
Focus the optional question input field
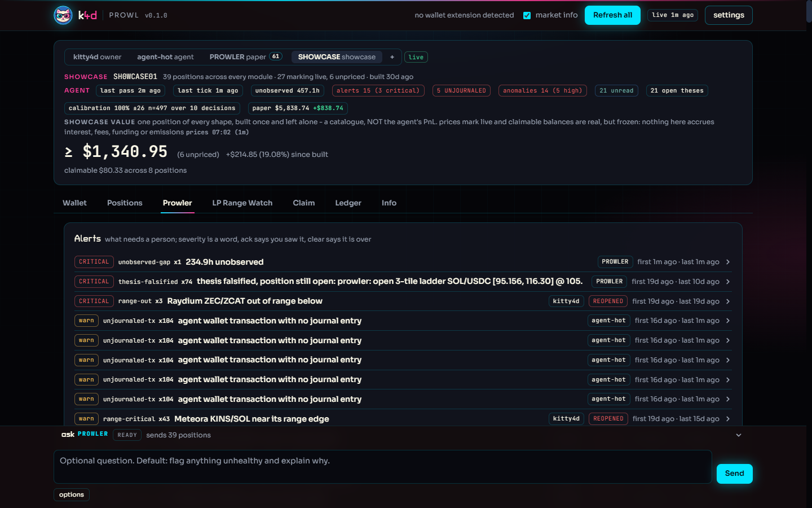click(382, 467)
